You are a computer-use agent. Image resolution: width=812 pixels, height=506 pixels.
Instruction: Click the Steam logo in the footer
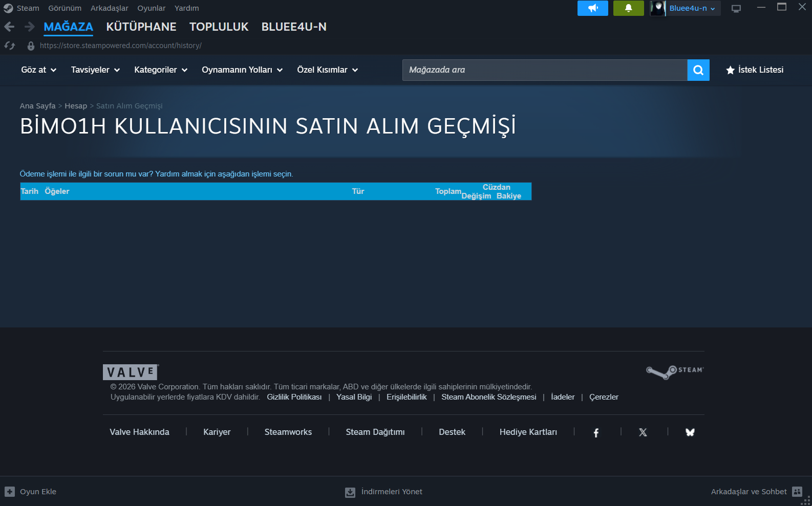(x=675, y=372)
